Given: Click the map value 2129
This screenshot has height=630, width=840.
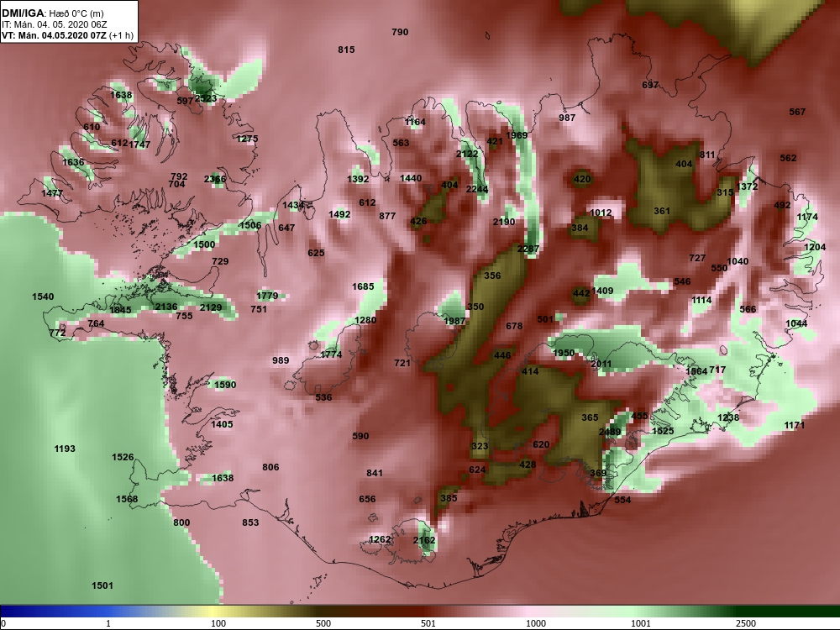Looking at the screenshot, I should click(211, 307).
